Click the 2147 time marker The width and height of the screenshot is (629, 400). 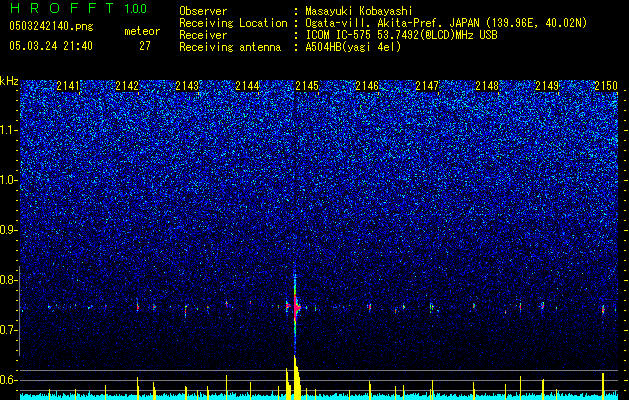[x=427, y=85]
